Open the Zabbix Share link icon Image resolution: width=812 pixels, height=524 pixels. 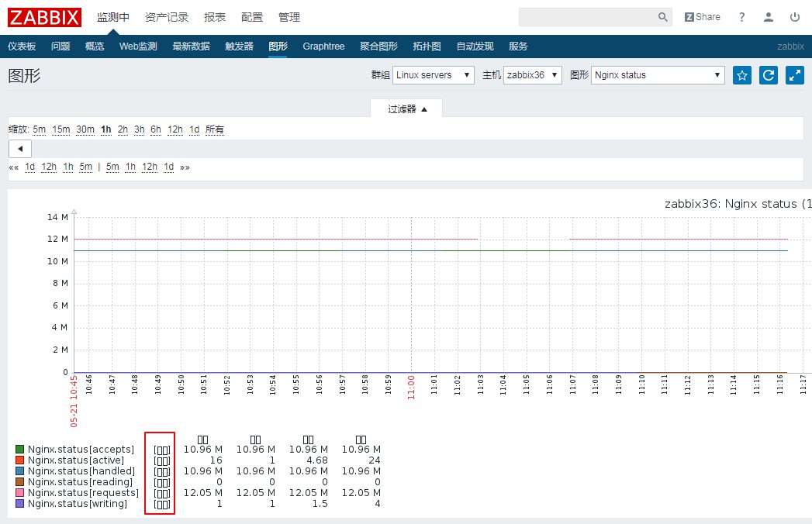tap(702, 17)
